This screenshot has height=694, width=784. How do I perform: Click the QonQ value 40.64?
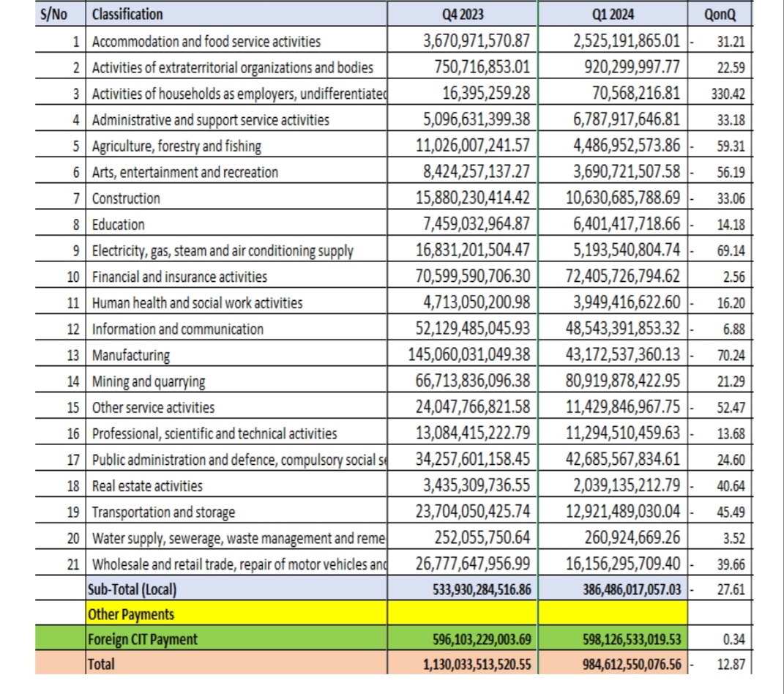coord(731,485)
